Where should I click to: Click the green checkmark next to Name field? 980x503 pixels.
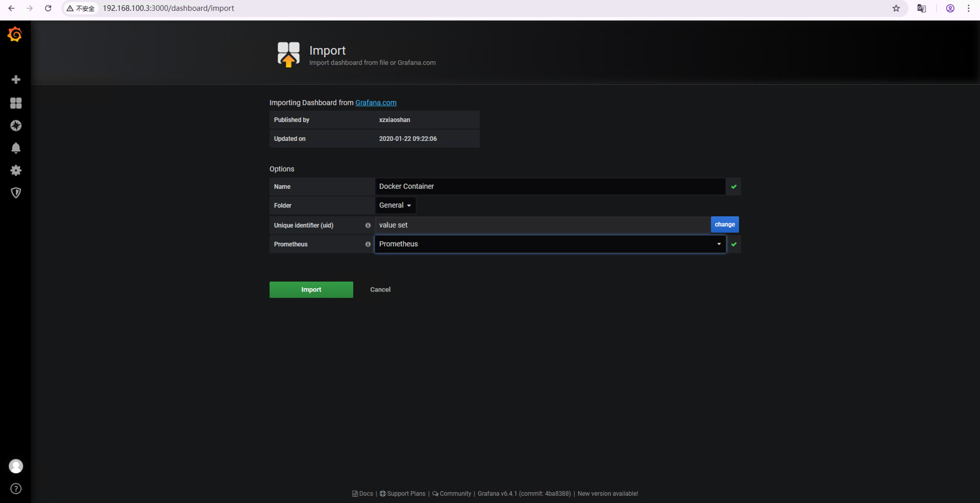(734, 187)
